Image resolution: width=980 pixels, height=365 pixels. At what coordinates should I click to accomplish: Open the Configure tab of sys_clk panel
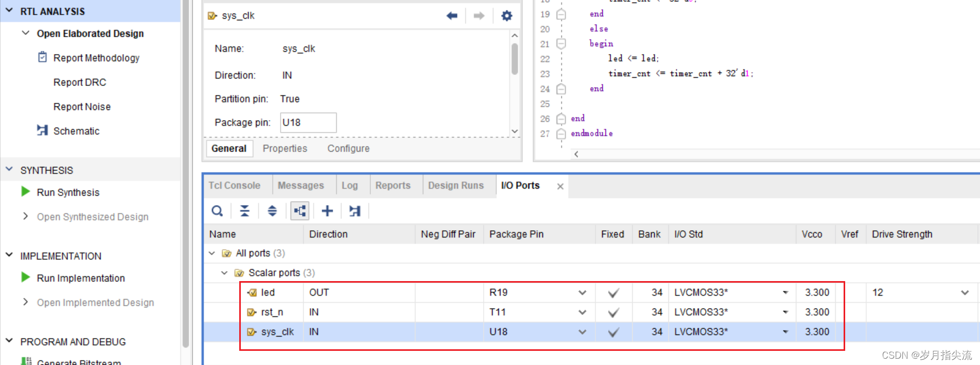tap(348, 148)
